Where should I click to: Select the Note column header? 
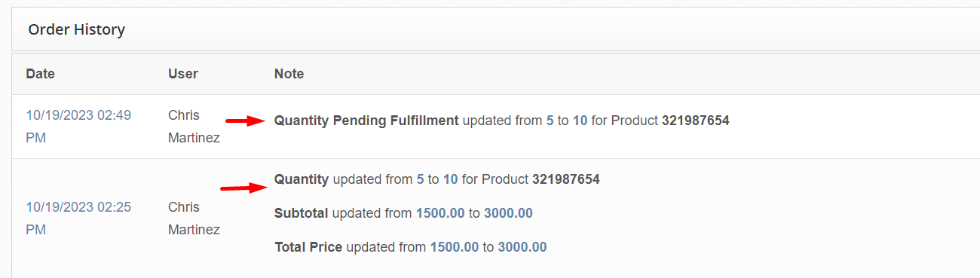click(289, 74)
